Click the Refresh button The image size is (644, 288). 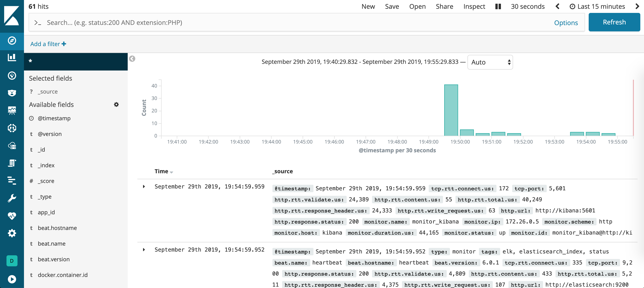(x=614, y=22)
